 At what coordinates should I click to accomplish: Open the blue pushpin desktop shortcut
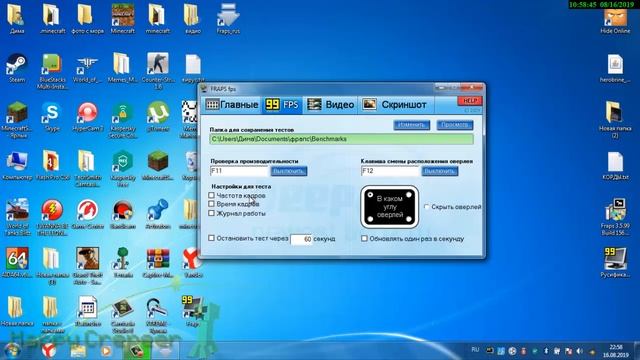pos(158,214)
